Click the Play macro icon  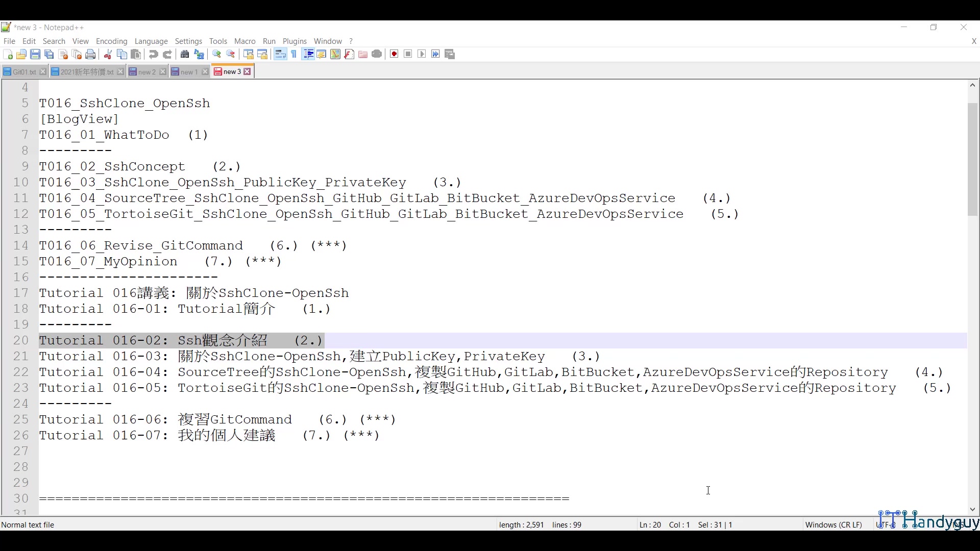point(422,54)
